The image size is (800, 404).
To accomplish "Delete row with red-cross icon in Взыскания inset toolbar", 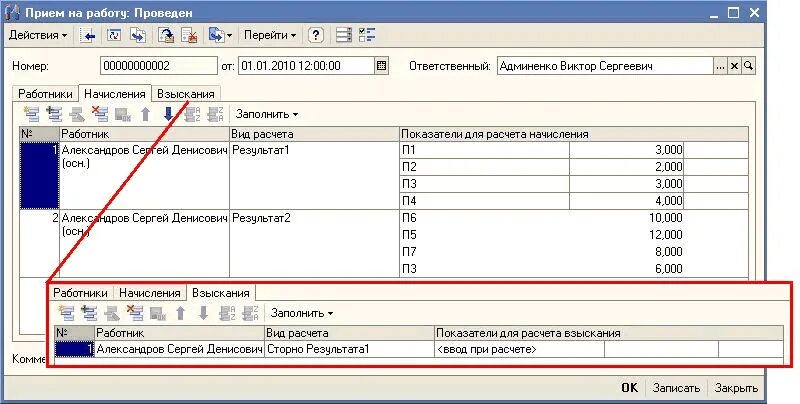I will [x=135, y=313].
